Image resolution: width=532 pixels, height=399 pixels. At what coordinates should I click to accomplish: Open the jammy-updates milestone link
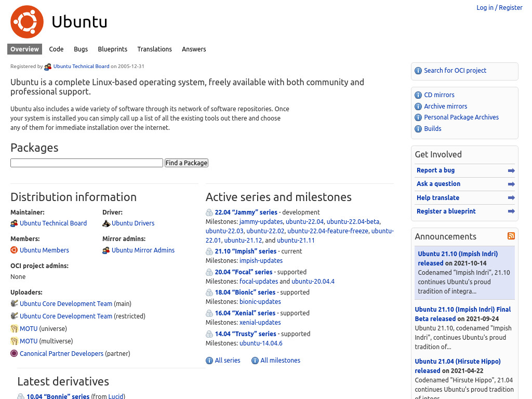261,221
